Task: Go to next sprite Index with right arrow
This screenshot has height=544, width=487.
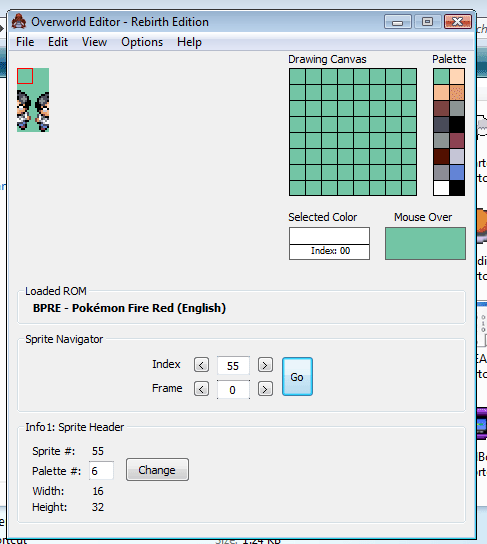Action: click(x=265, y=365)
